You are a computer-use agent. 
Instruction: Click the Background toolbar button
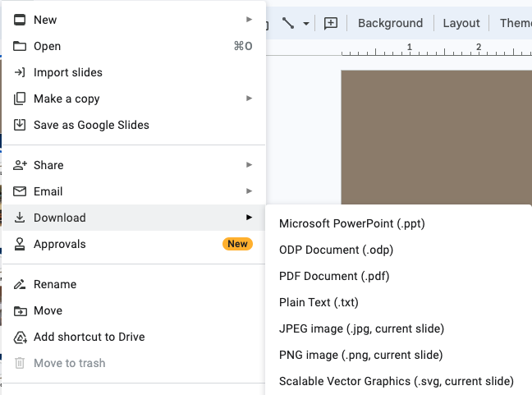point(390,23)
